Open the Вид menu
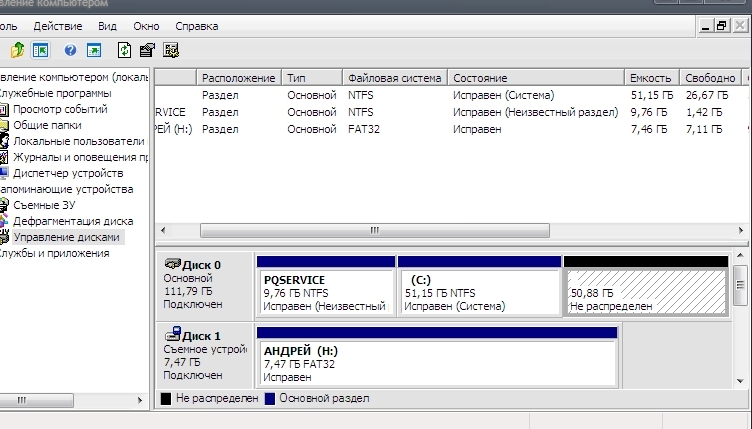Screen dimensions: 752x429 coord(108,26)
